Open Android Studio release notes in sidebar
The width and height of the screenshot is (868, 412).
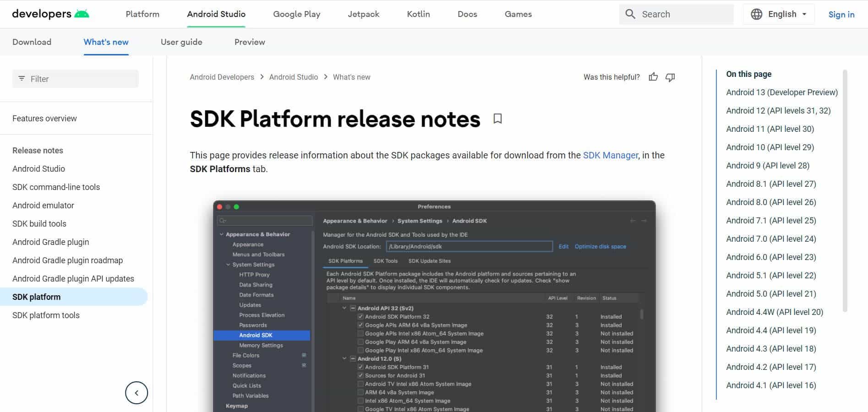(x=38, y=168)
